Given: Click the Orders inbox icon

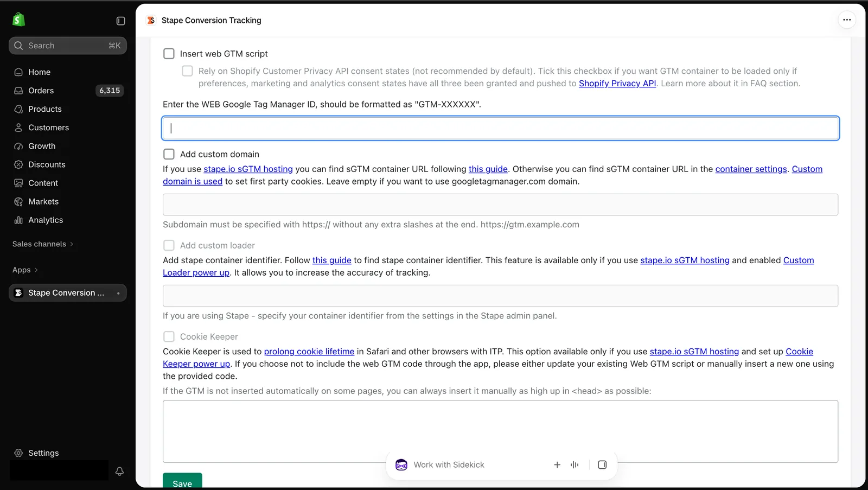Looking at the screenshot, I should (18, 91).
